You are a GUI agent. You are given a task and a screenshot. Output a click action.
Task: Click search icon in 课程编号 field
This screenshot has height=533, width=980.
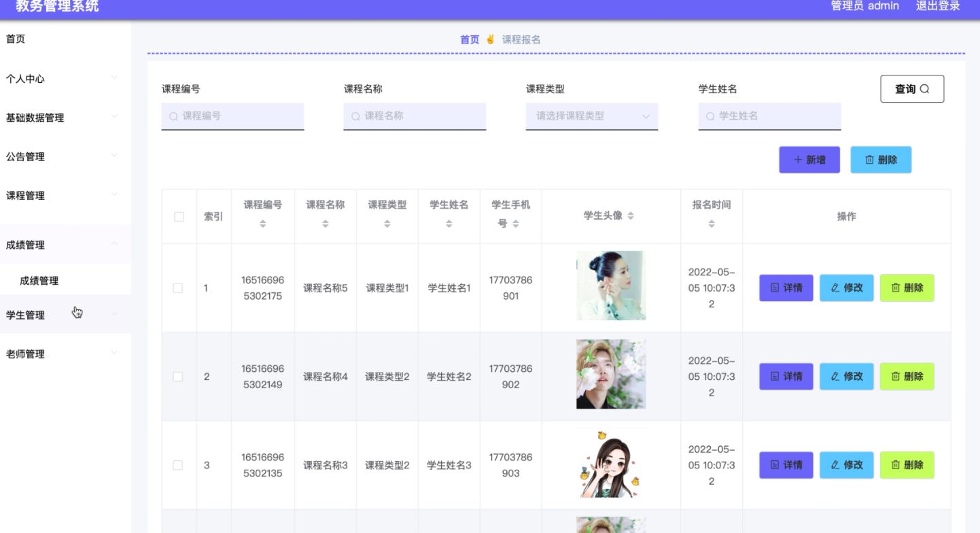coord(174,116)
